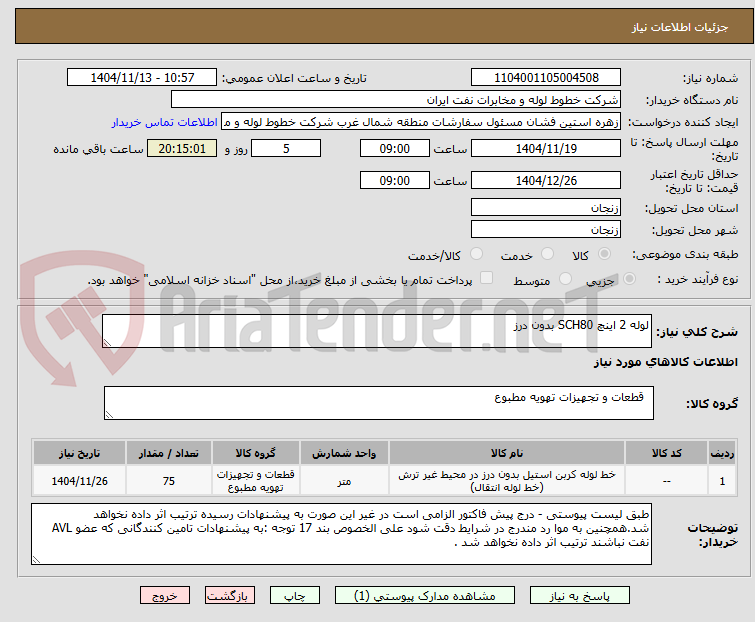This screenshot has height=622, width=755.
Task: Click the quantity cell 75
Action: pyautogui.click(x=169, y=480)
